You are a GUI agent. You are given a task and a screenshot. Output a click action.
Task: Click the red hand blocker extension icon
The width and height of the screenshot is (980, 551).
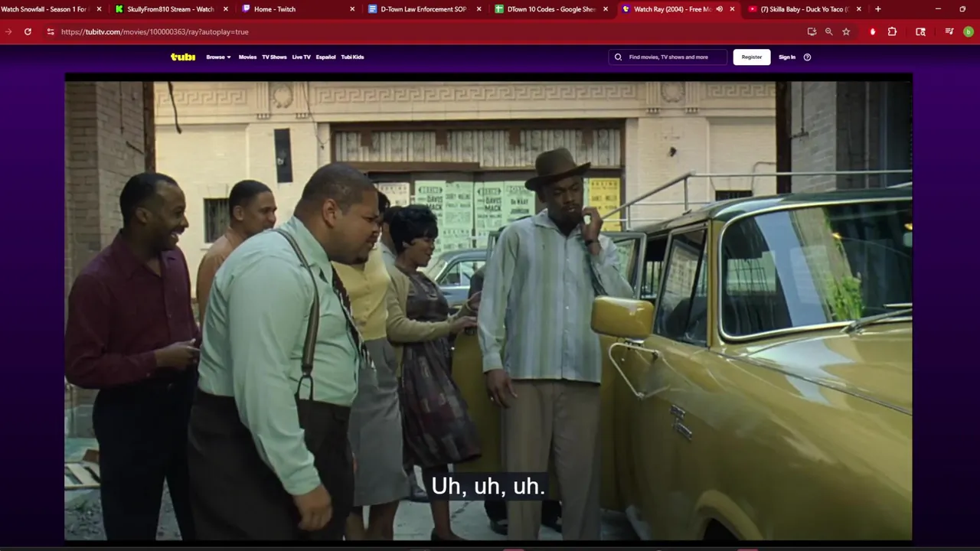click(873, 31)
